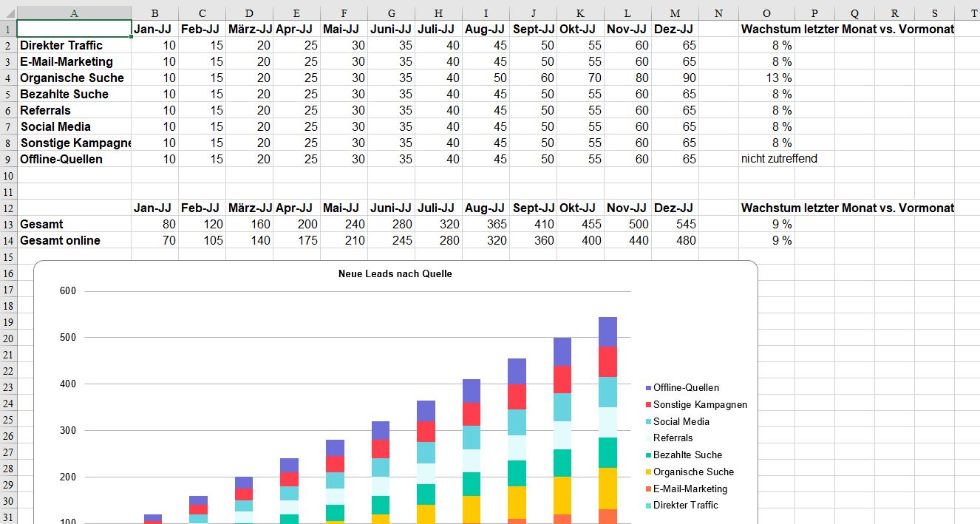The image size is (980, 524).
Task: Click the row 9 header
Action: click(x=8, y=159)
